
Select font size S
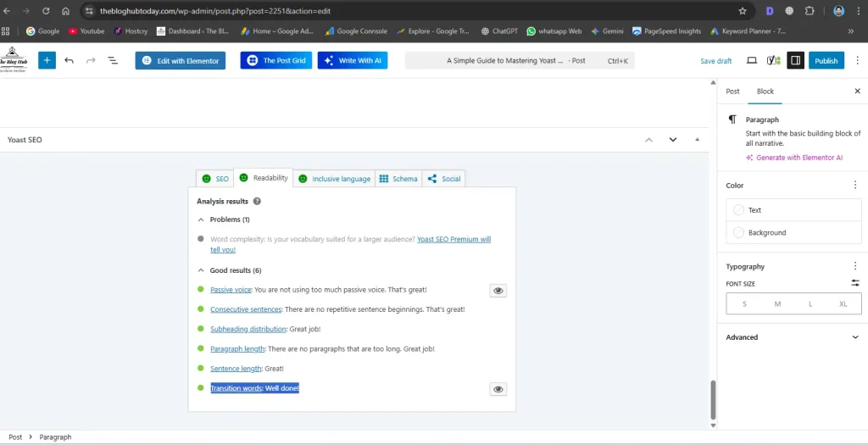point(744,303)
